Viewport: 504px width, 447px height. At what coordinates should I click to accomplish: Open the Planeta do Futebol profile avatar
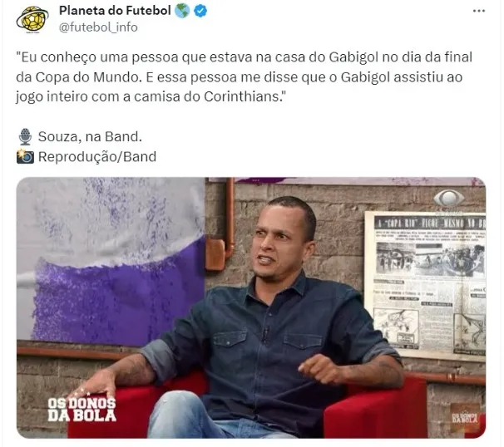click(32, 19)
